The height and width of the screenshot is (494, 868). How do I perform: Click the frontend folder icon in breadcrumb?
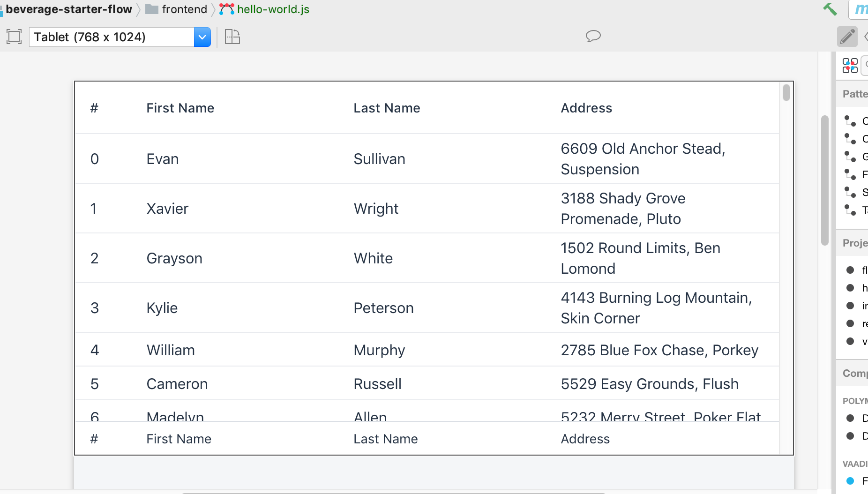[x=151, y=8]
